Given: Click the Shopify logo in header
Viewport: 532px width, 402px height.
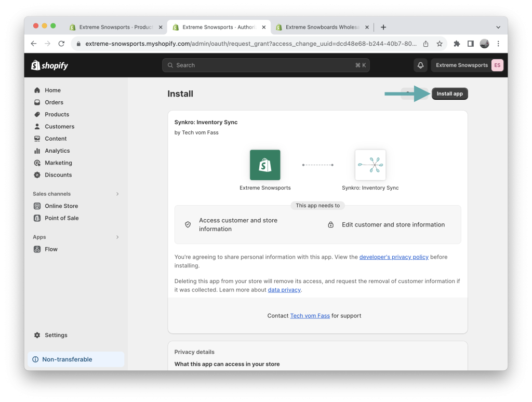Looking at the screenshot, I should tap(49, 65).
